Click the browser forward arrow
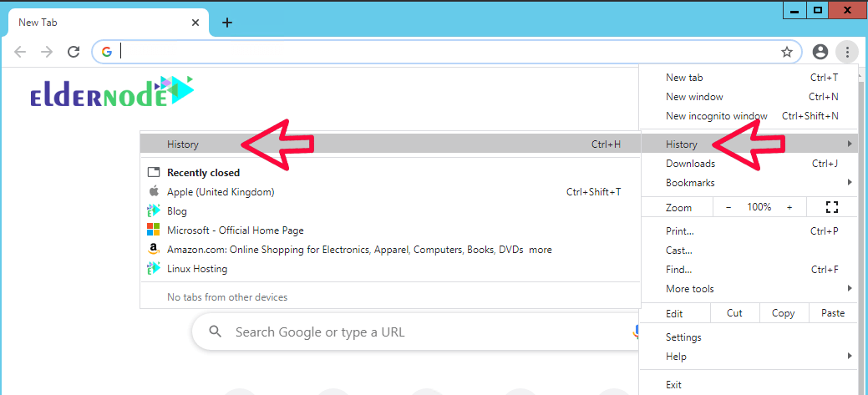 [x=47, y=52]
